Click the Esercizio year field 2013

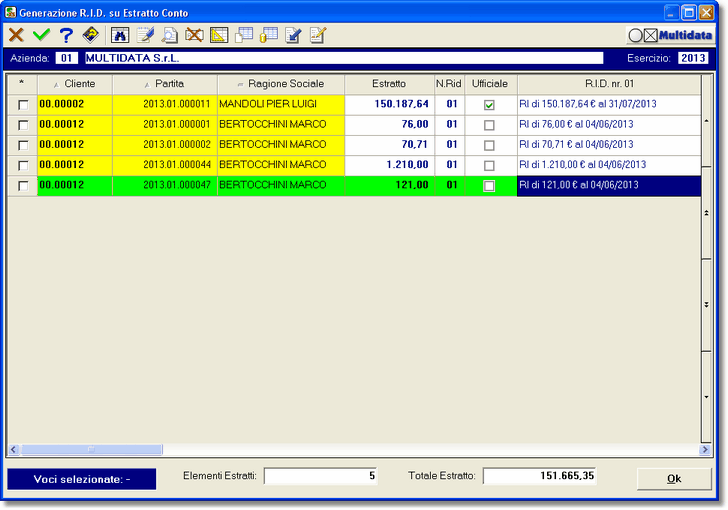[x=693, y=58]
